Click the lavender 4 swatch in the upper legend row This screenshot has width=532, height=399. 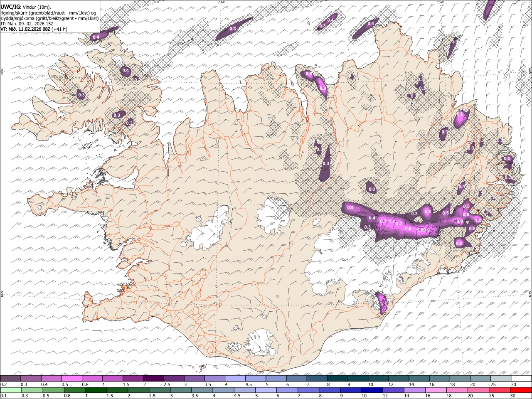(x=234, y=378)
